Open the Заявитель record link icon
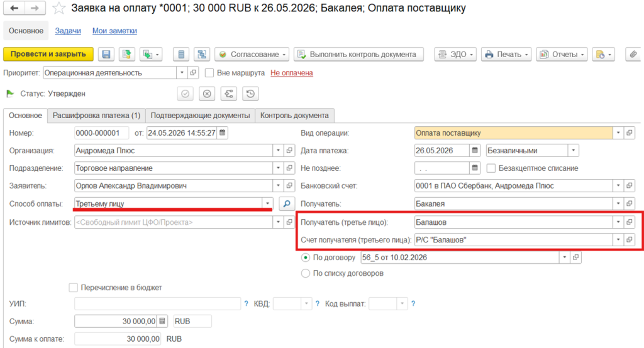The width and height of the screenshot is (644, 348). 289,185
